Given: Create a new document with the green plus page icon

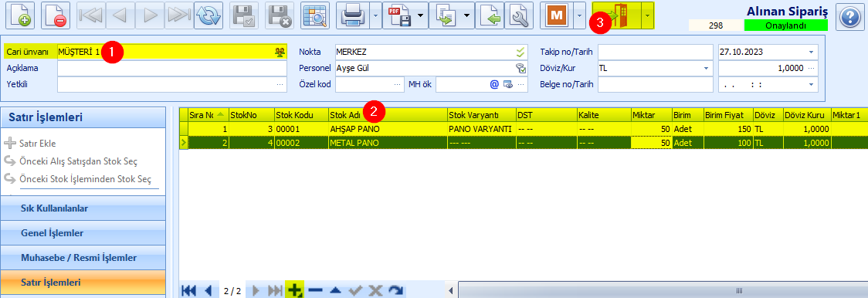Looking at the screenshot, I should click(x=21, y=16).
